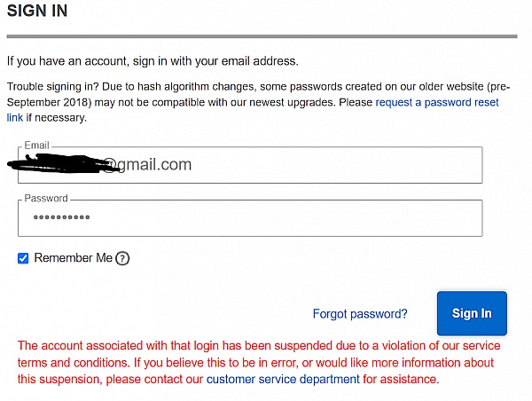
Task: Follow the request a password reset link
Action: pyautogui.click(x=437, y=102)
